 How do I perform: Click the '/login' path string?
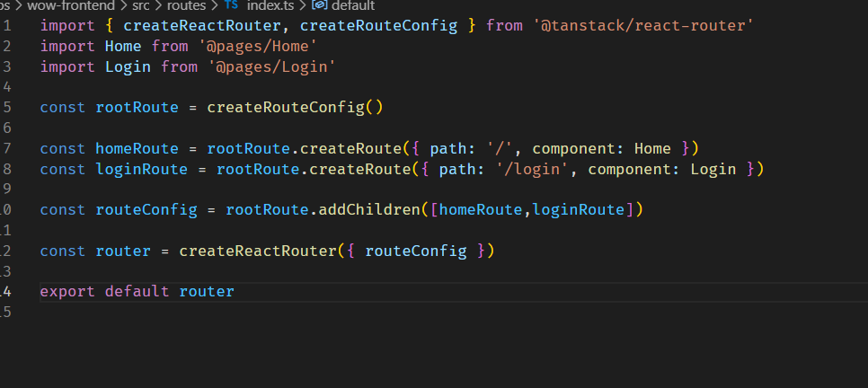pos(532,169)
